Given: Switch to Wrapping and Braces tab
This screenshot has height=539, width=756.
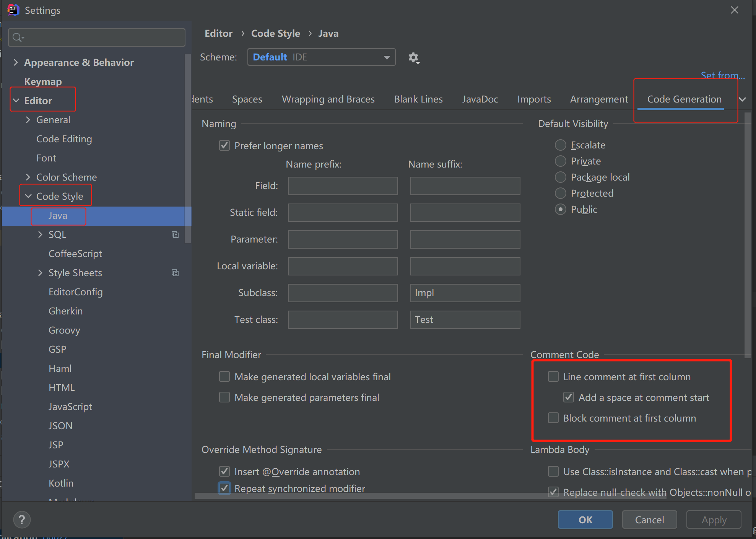Looking at the screenshot, I should tap(328, 99).
